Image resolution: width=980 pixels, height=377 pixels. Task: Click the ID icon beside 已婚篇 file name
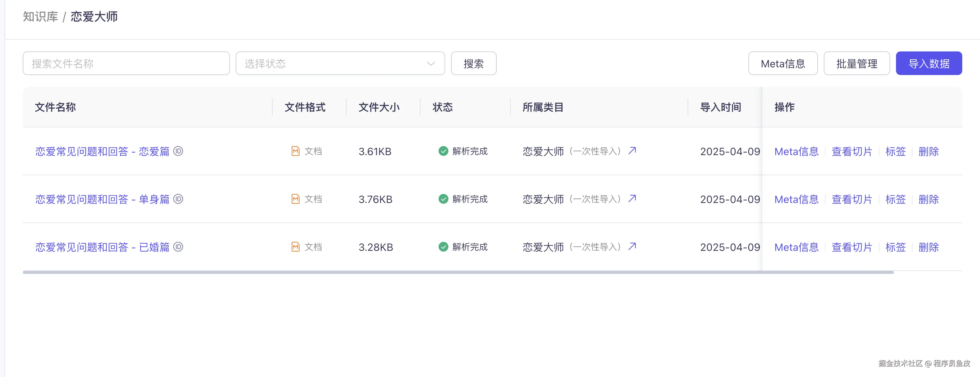click(x=178, y=247)
